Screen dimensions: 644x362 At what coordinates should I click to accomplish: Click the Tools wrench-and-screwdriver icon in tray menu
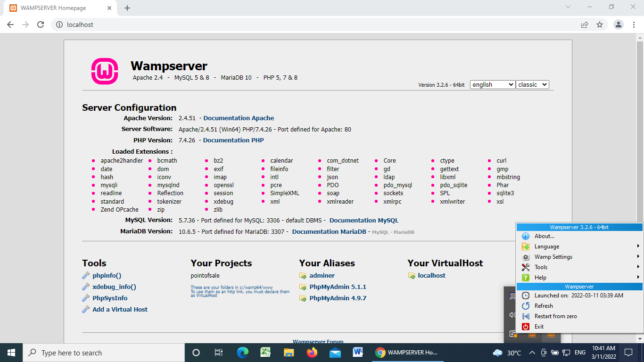click(526, 267)
